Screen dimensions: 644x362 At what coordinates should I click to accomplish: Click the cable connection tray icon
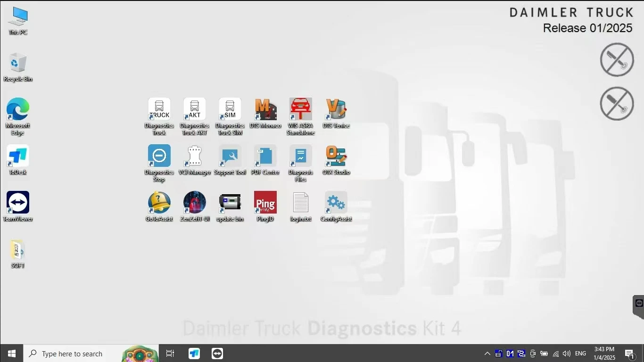tap(521, 354)
